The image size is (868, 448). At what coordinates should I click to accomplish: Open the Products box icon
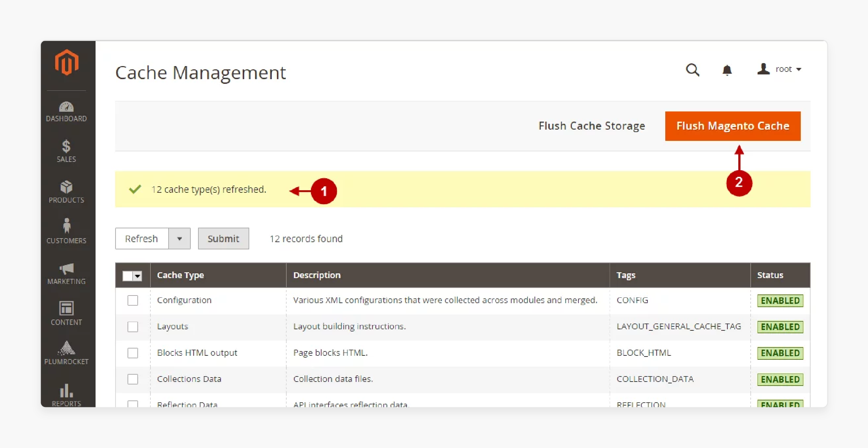point(66,187)
